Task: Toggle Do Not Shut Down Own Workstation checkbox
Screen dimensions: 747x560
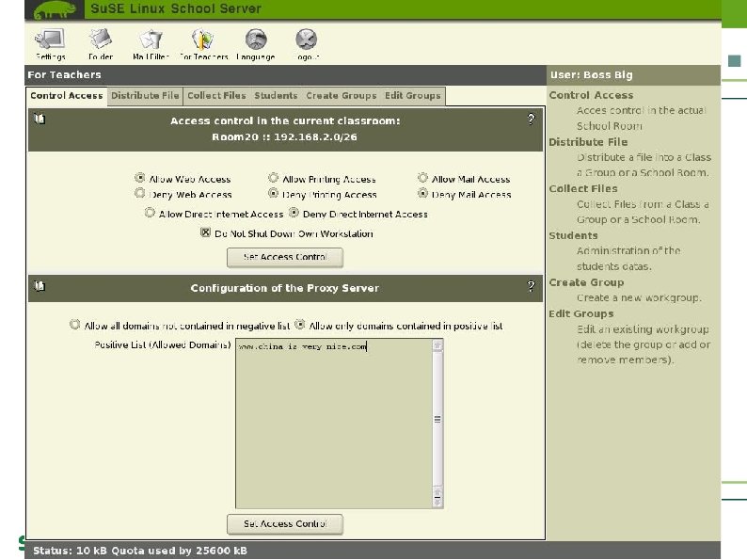Action: point(205,232)
